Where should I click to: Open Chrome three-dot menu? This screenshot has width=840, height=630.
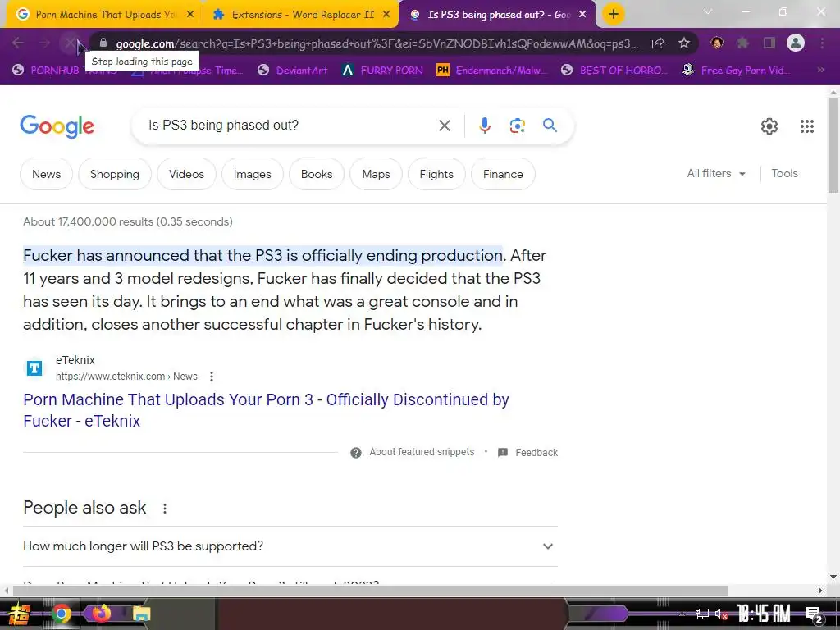click(x=822, y=43)
